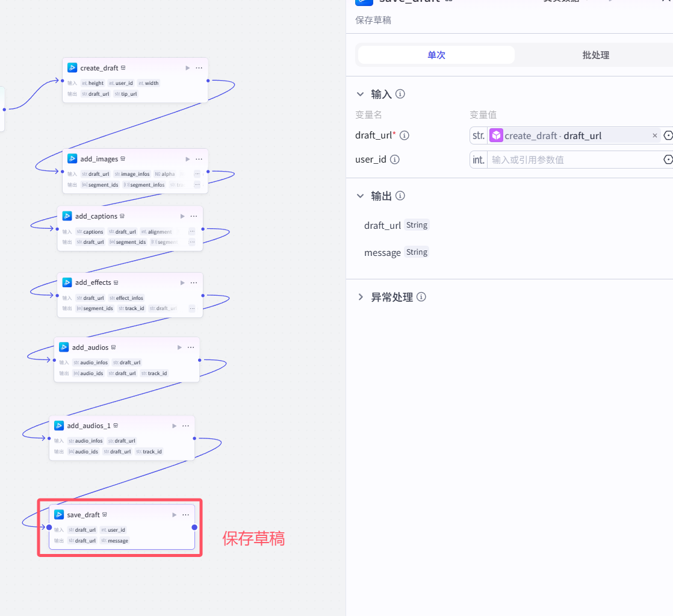The width and height of the screenshot is (673, 616).
Task: Click the user_id value input field
Action: (x=574, y=160)
